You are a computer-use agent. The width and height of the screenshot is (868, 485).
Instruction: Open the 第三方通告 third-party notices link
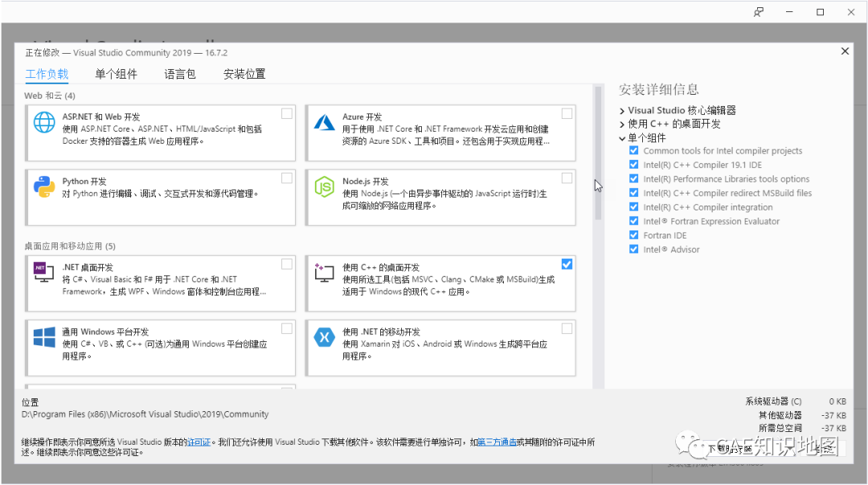coord(497,442)
